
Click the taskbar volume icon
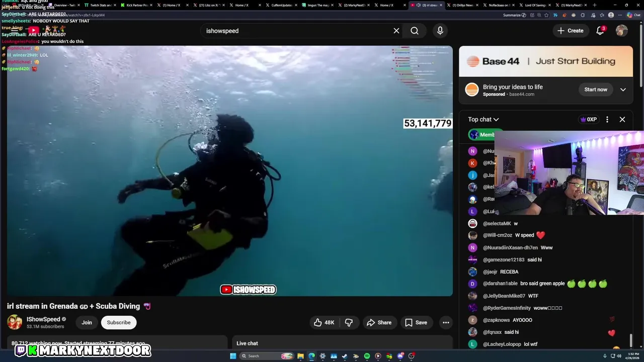click(619, 356)
